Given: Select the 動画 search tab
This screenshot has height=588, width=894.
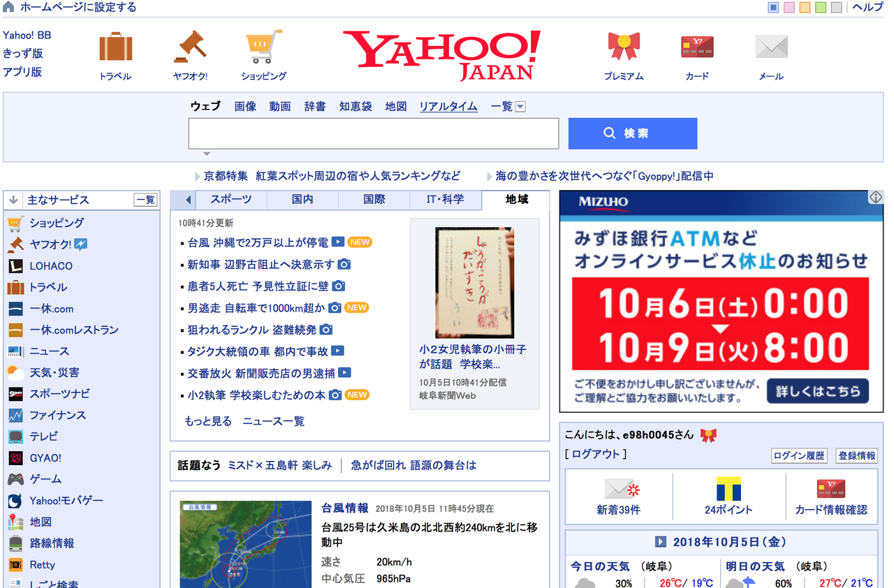Looking at the screenshot, I should click(280, 106).
